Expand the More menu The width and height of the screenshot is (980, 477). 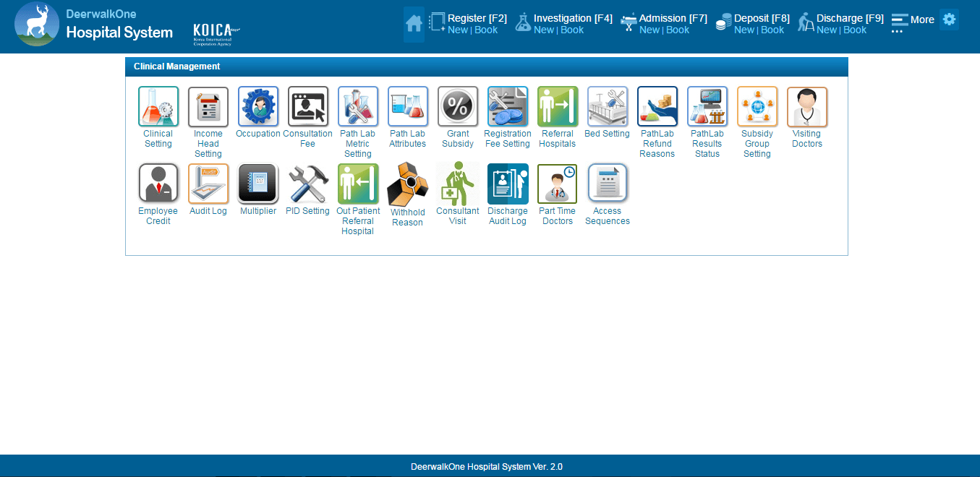coord(913,20)
